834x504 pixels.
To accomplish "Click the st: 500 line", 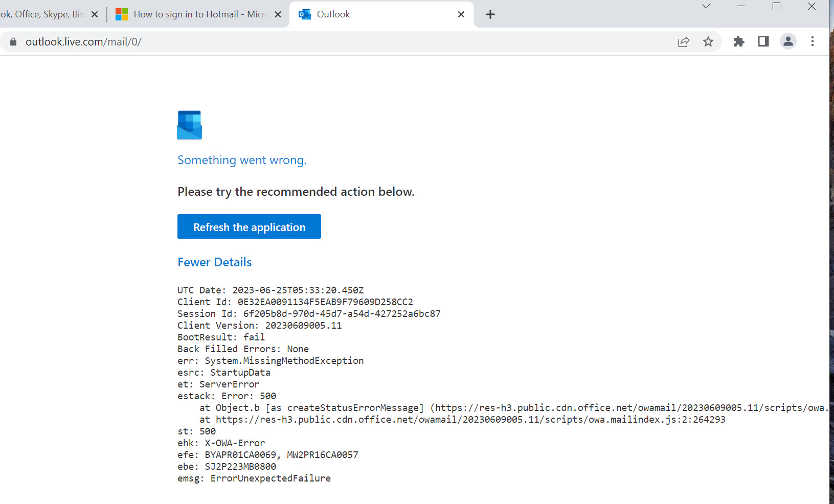I will [x=196, y=431].
